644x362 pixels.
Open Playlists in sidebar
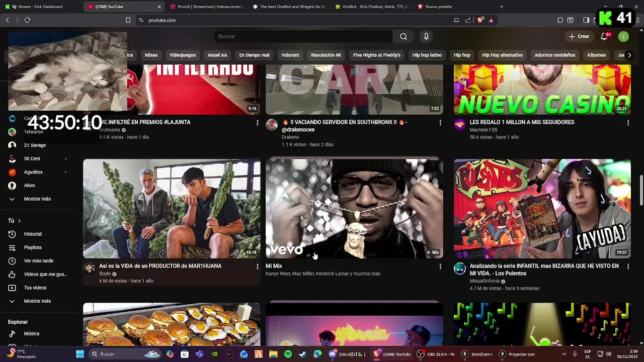38,247
